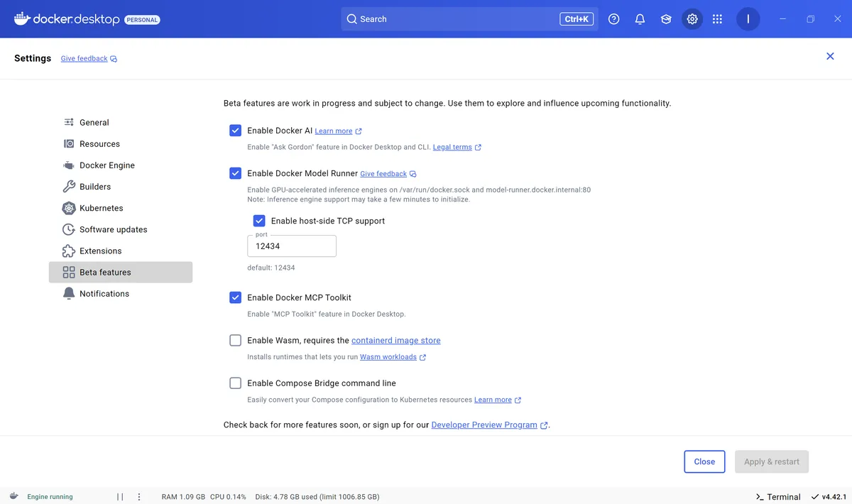Click the port input field 12434

[292, 246]
